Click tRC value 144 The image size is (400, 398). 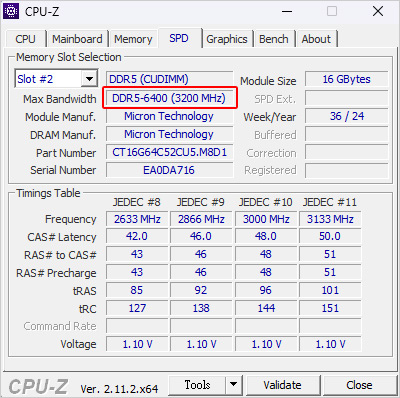266,308
